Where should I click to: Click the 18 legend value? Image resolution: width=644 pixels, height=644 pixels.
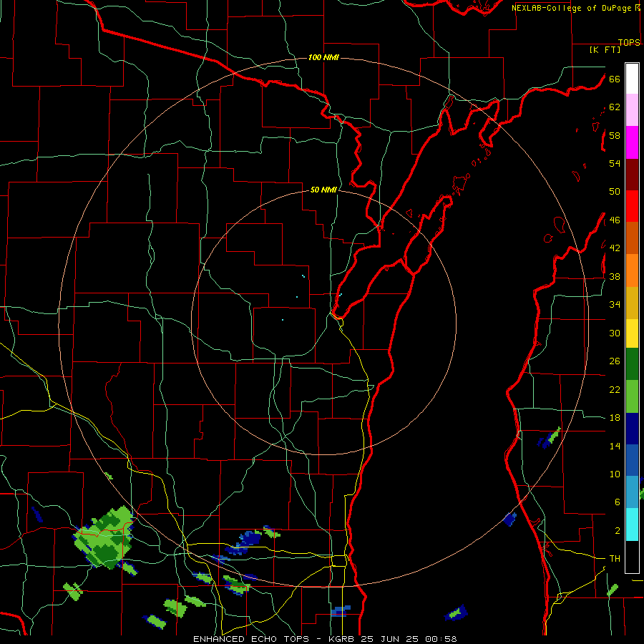point(615,418)
